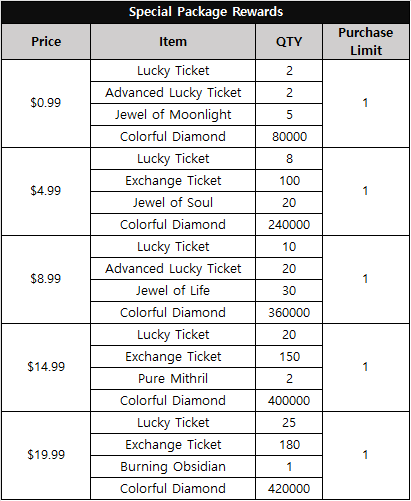
Task: Select the 80000 quantity cell
Action: 289,137
